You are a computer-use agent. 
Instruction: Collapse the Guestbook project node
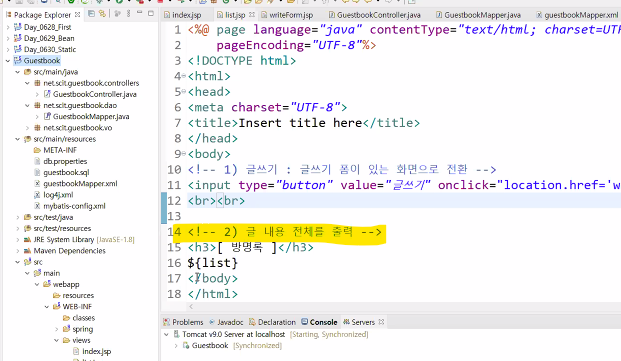[8, 61]
